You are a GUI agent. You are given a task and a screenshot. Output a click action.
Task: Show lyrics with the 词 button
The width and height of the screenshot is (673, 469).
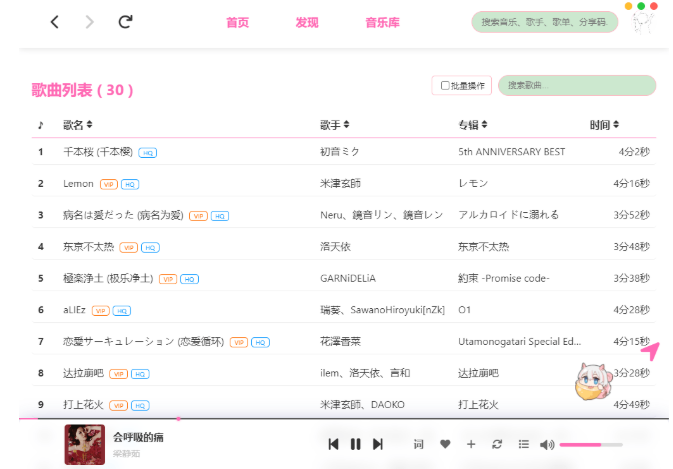[x=418, y=444]
